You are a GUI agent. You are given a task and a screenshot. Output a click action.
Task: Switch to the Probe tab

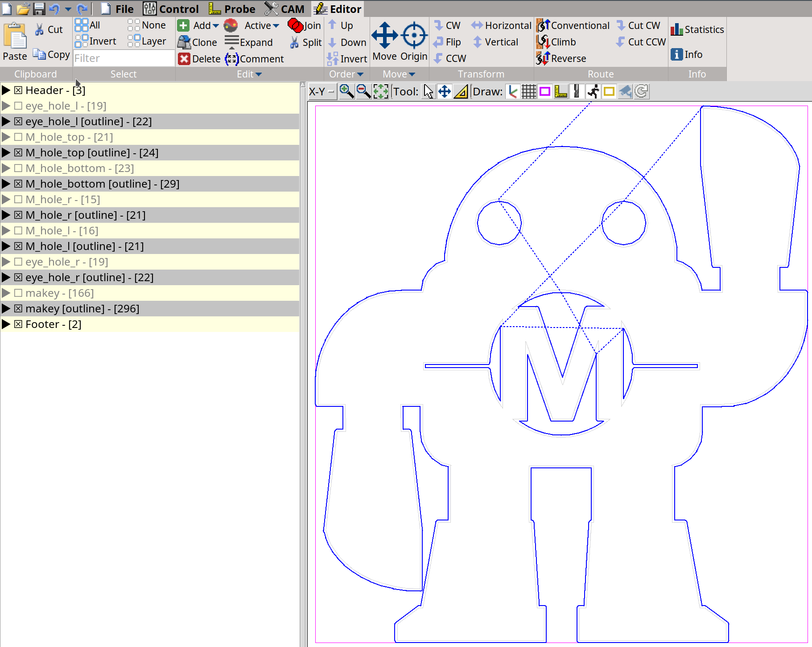point(232,9)
